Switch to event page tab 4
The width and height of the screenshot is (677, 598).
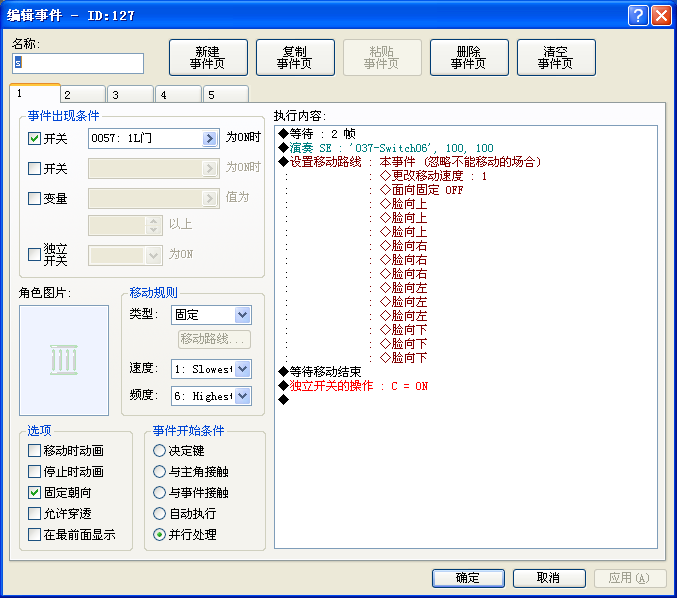pos(179,95)
